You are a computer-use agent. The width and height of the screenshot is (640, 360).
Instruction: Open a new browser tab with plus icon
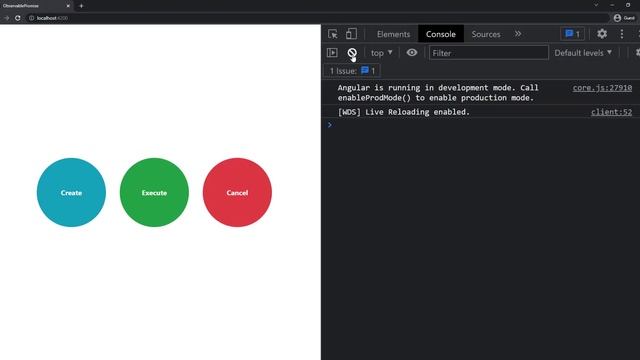pyautogui.click(x=81, y=6)
